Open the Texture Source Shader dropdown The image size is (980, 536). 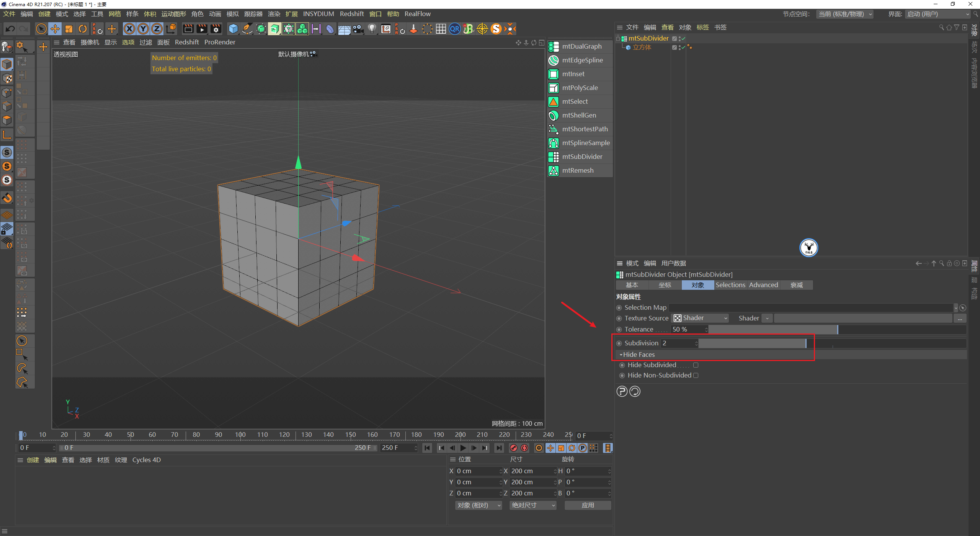701,318
